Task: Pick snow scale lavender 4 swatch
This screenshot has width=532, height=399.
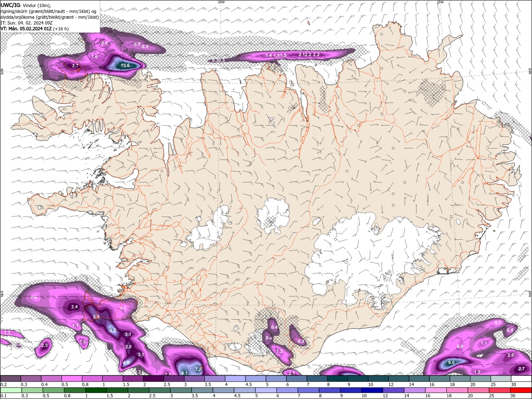Action: pyautogui.click(x=235, y=379)
